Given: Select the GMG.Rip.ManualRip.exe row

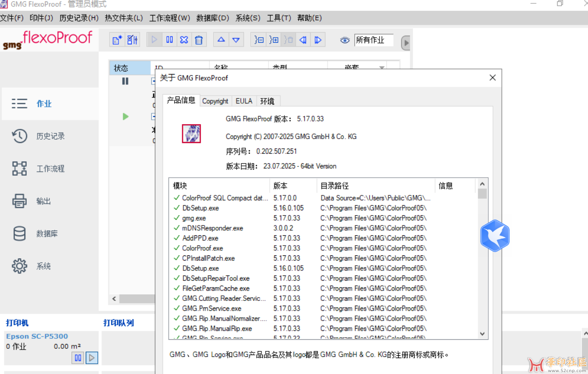Looking at the screenshot, I should coord(323,329).
